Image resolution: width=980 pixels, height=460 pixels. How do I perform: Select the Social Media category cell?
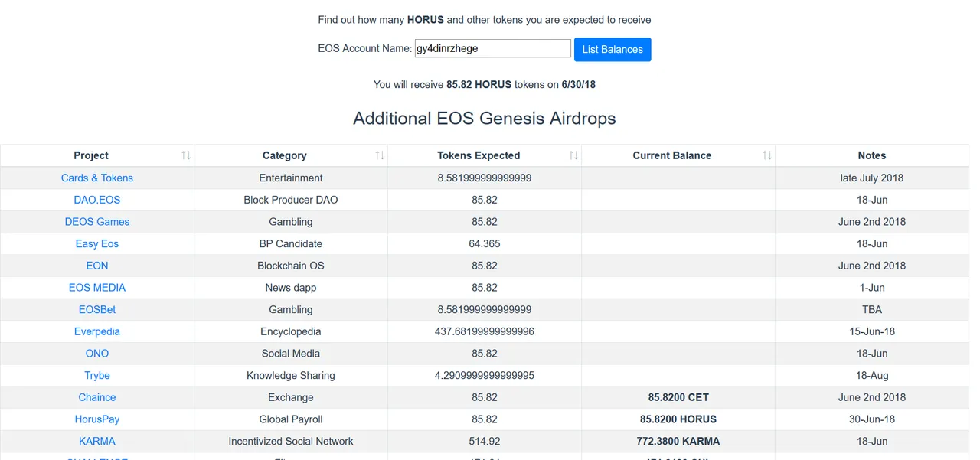291,354
